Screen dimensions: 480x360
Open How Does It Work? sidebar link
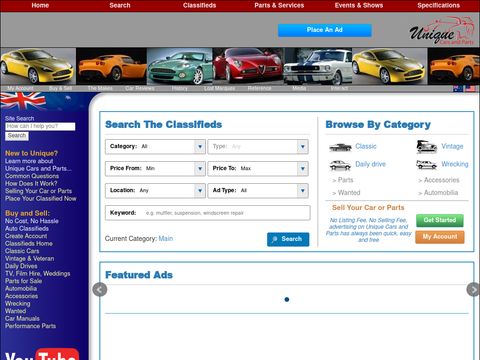pos(31,184)
